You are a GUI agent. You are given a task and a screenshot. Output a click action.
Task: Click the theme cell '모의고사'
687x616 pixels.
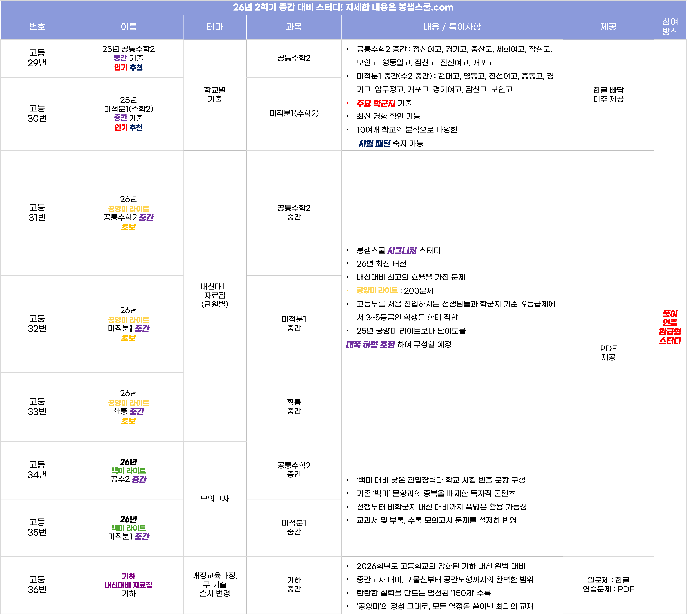coord(215,499)
